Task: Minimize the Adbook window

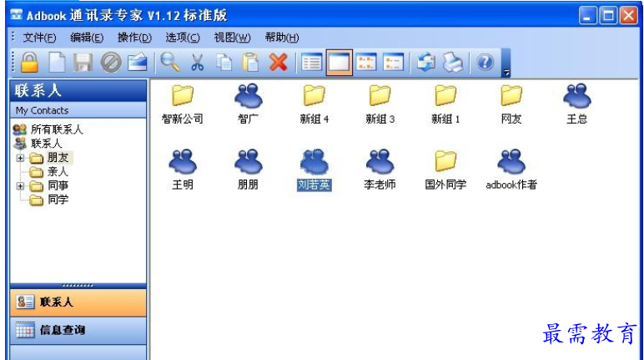Action: point(588,16)
